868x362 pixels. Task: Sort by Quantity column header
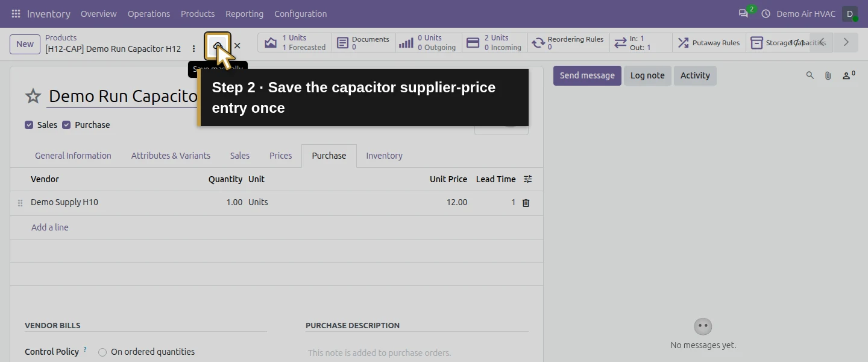[225, 179]
